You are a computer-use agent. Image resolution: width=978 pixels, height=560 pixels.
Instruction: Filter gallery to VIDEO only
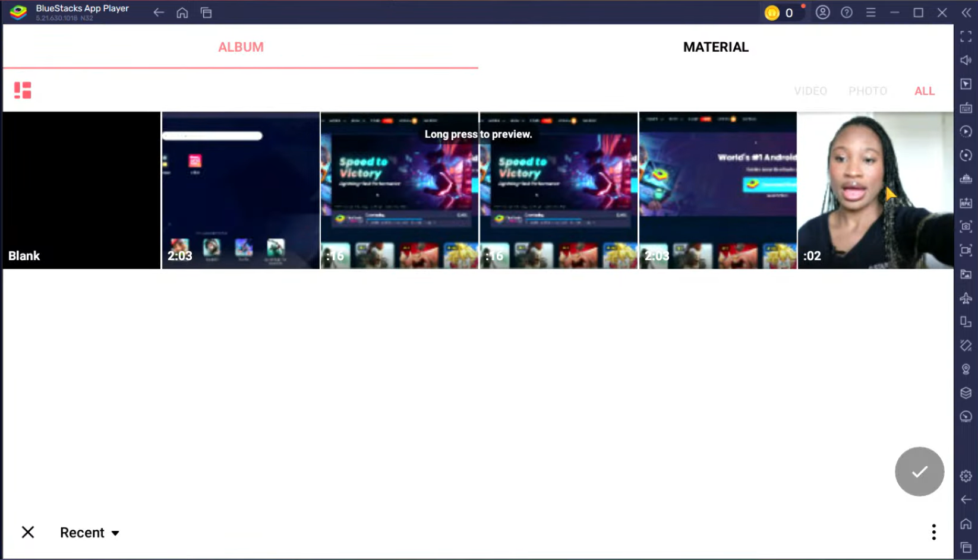click(x=810, y=91)
